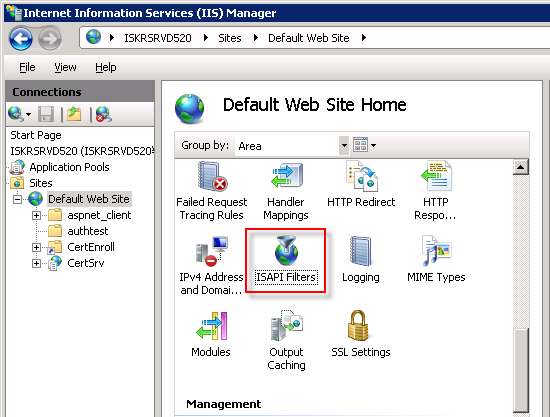Click breadcrumb arrow after ISKRSRVD520

coord(206,38)
